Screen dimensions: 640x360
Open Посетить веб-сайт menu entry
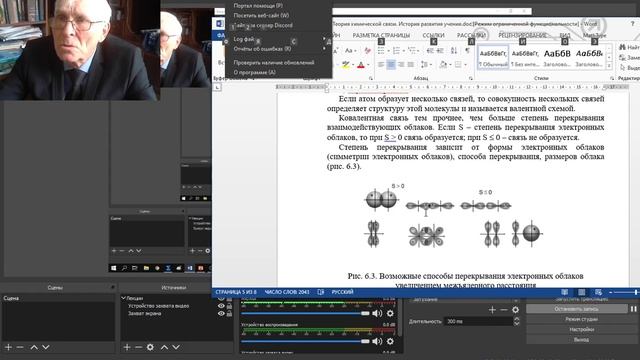tap(261, 16)
